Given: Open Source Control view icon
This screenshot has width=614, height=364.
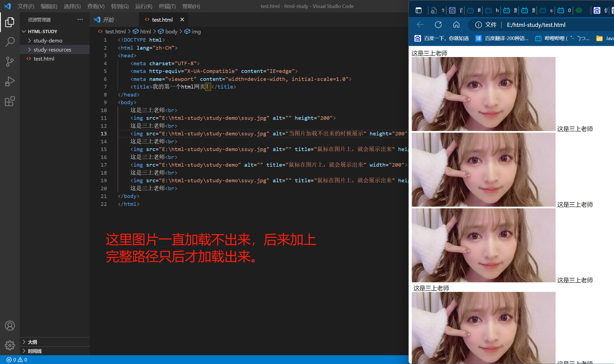Looking at the screenshot, I should click(10, 62).
